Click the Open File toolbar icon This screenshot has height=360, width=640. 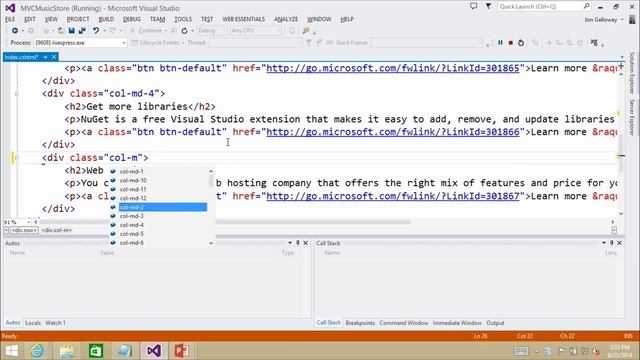61,31
